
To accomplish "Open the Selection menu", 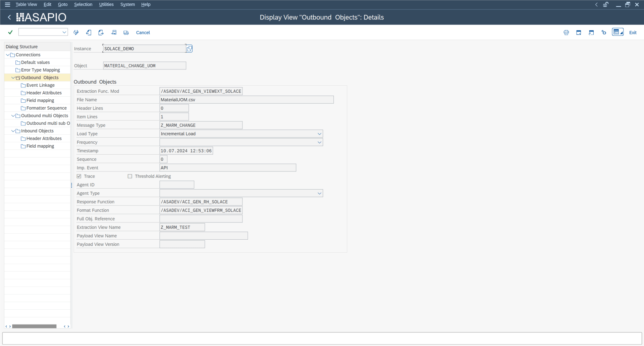I will [x=83, y=4].
